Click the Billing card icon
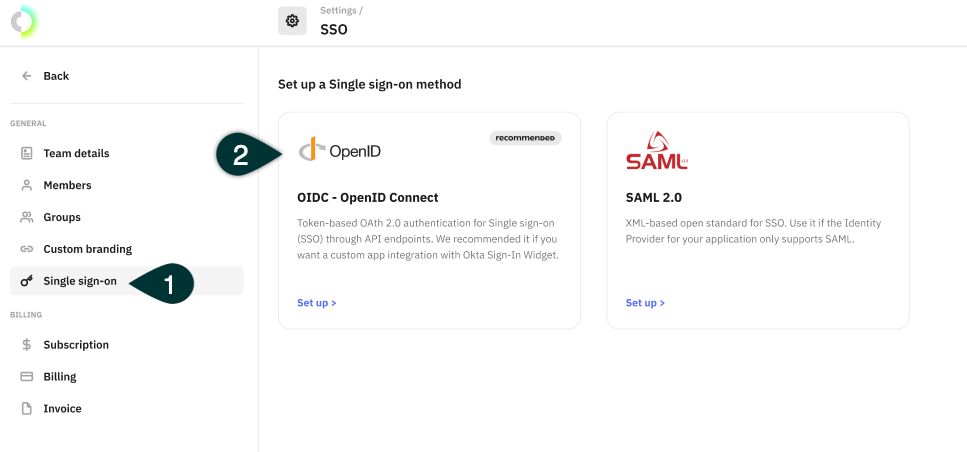The width and height of the screenshot is (967, 452). (x=27, y=377)
